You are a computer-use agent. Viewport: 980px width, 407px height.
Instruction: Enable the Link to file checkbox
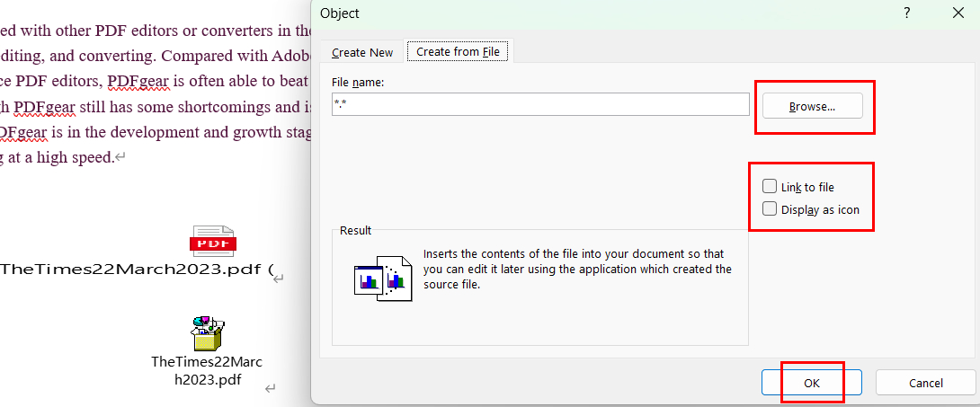(x=770, y=186)
